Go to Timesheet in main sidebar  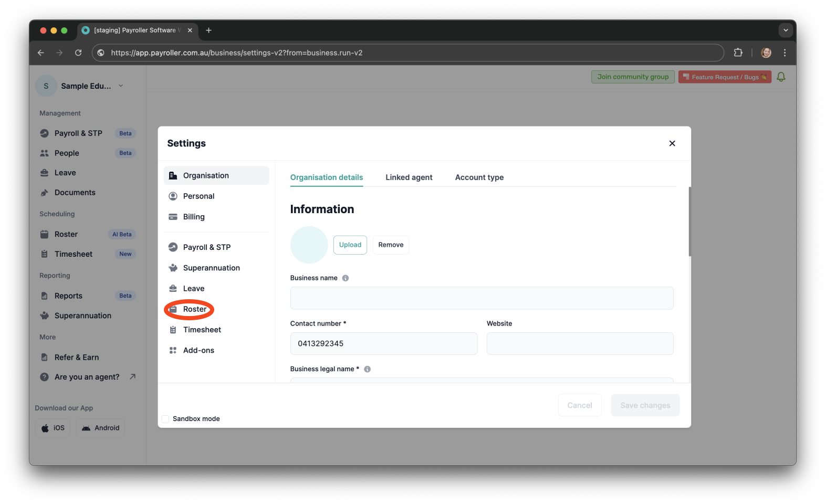point(88,254)
